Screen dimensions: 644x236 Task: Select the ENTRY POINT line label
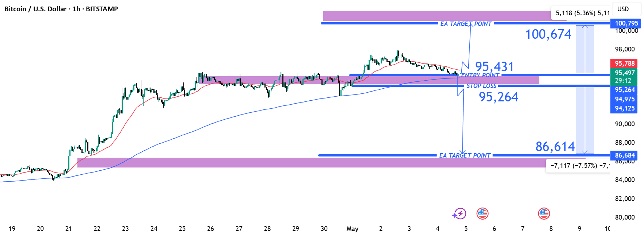(x=480, y=75)
